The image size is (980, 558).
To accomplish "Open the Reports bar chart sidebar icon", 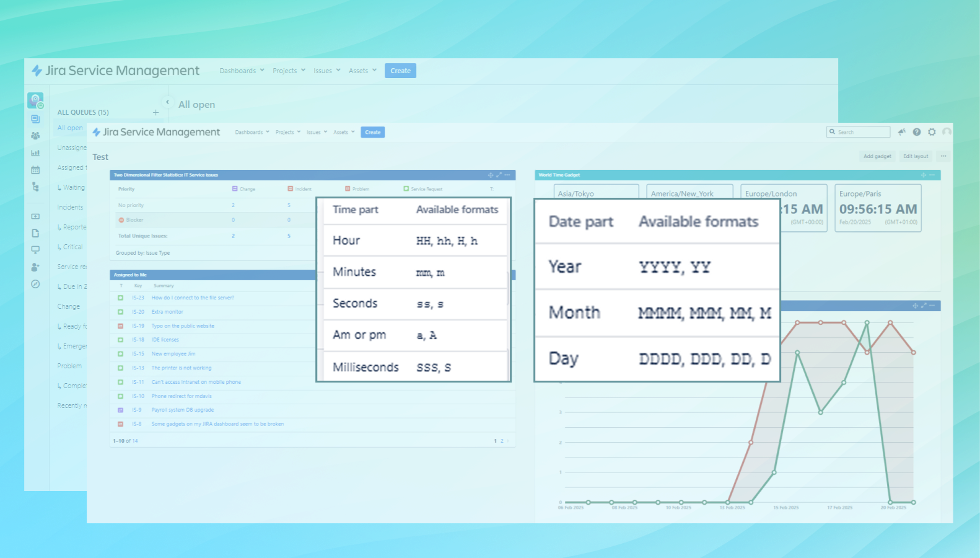I will pyautogui.click(x=35, y=153).
